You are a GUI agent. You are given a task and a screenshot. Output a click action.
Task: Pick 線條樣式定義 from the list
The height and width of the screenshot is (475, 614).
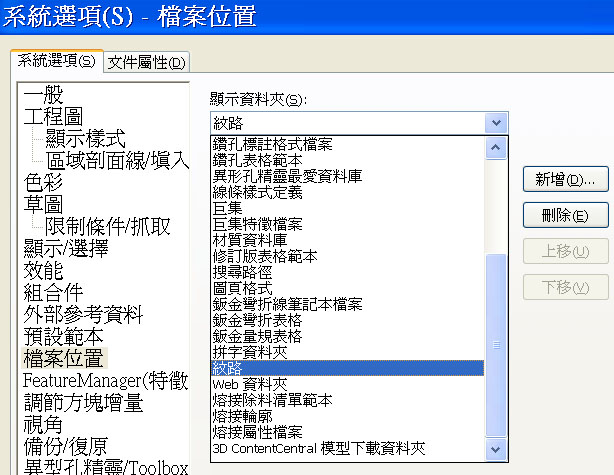tap(347, 192)
